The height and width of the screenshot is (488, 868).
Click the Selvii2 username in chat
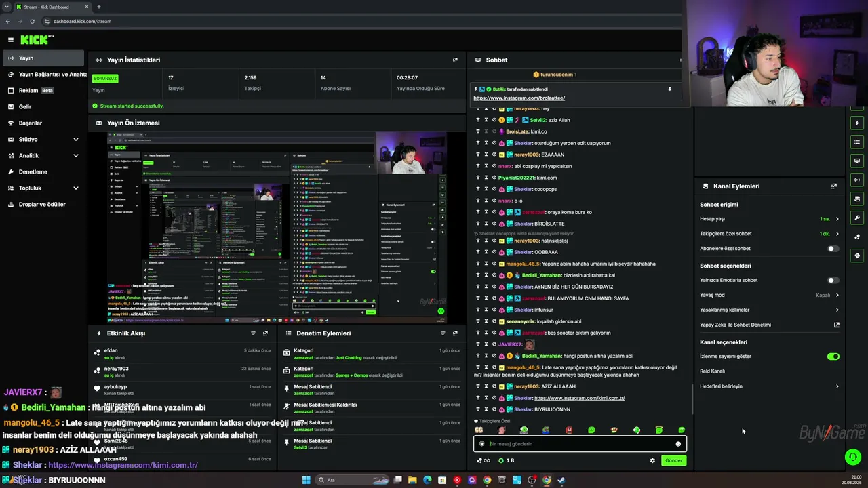click(538, 120)
